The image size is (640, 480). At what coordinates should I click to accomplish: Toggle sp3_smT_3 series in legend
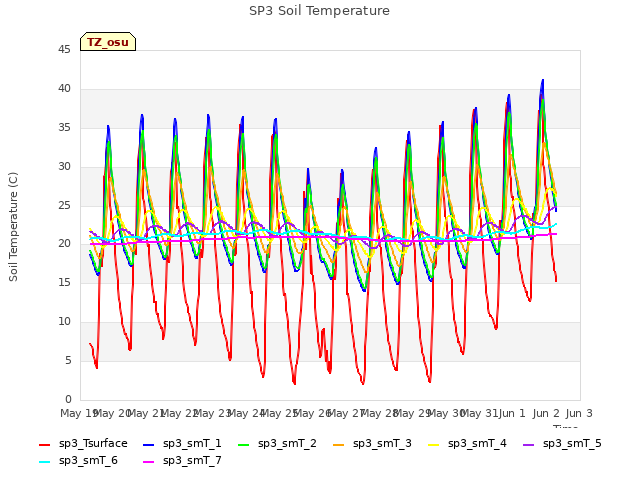pyautogui.click(x=372, y=444)
